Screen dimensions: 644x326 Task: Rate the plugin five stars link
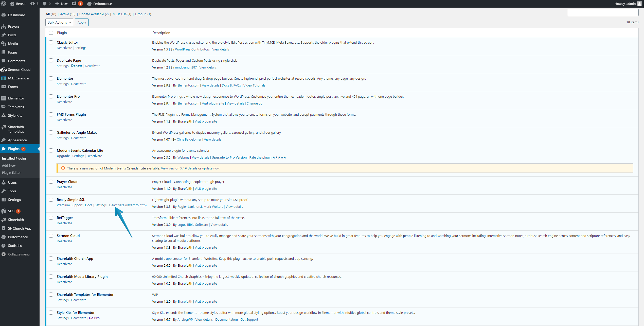(x=267, y=158)
